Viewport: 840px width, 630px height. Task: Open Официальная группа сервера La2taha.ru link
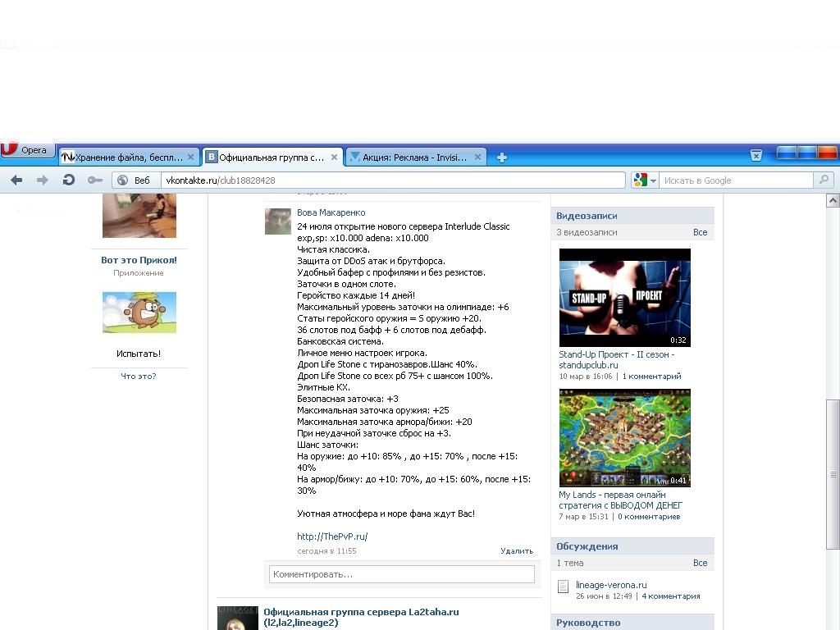click(361, 617)
